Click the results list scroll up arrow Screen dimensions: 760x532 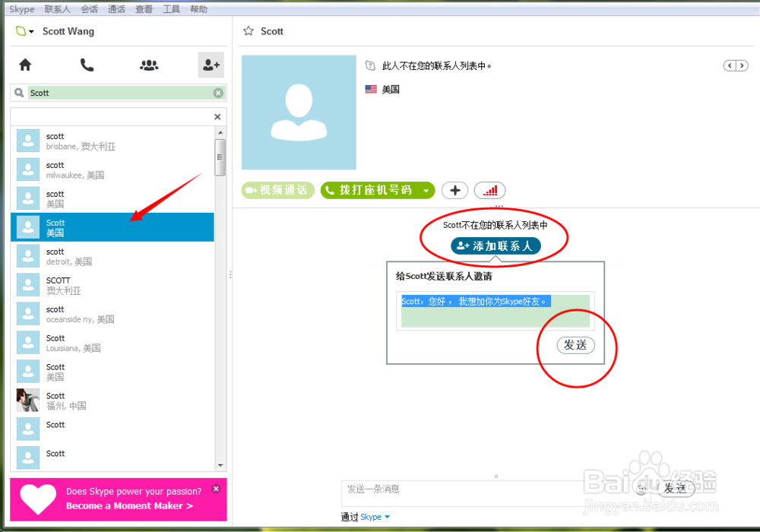220,133
